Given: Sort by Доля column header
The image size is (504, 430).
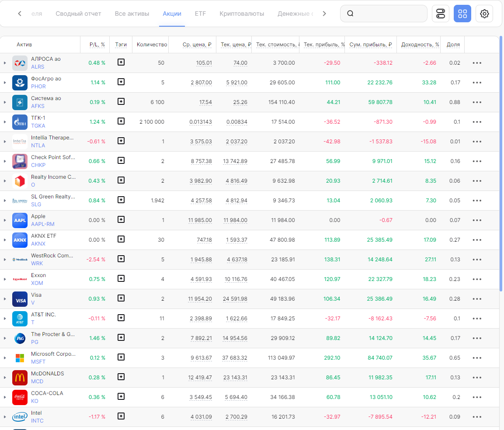Looking at the screenshot, I should coord(453,44).
